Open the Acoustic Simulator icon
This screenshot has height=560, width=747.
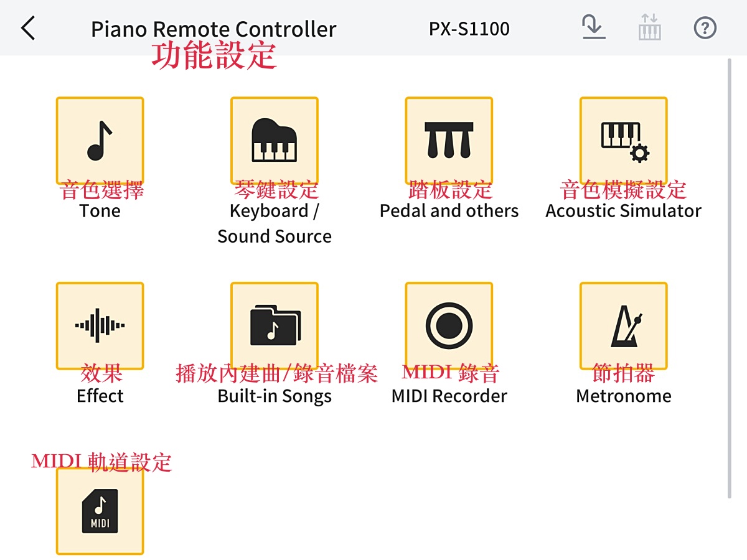point(623,140)
